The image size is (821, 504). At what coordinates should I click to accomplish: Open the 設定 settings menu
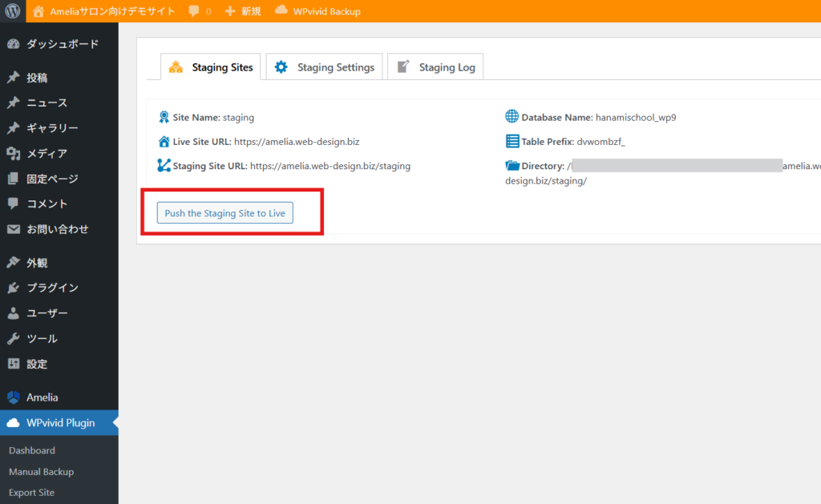click(x=37, y=364)
